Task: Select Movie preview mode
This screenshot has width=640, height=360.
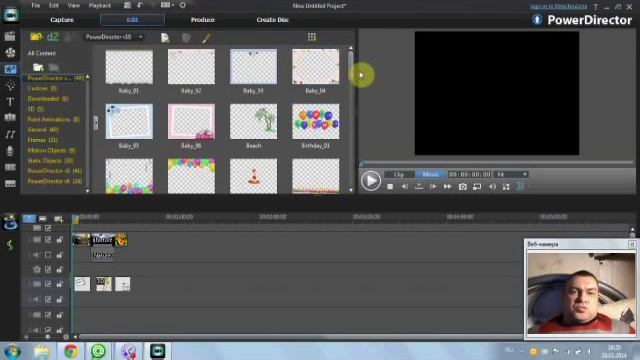Action: point(431,174)
